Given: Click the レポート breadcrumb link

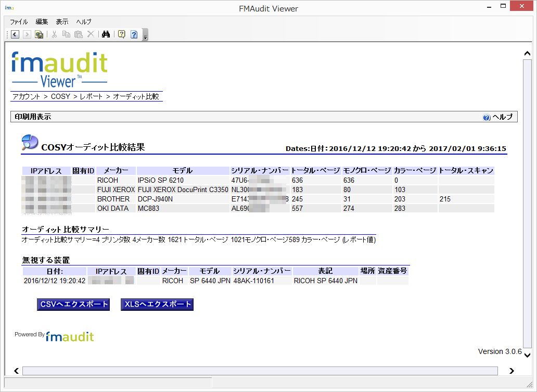Looking at the screenshot, I should [91, 97].
